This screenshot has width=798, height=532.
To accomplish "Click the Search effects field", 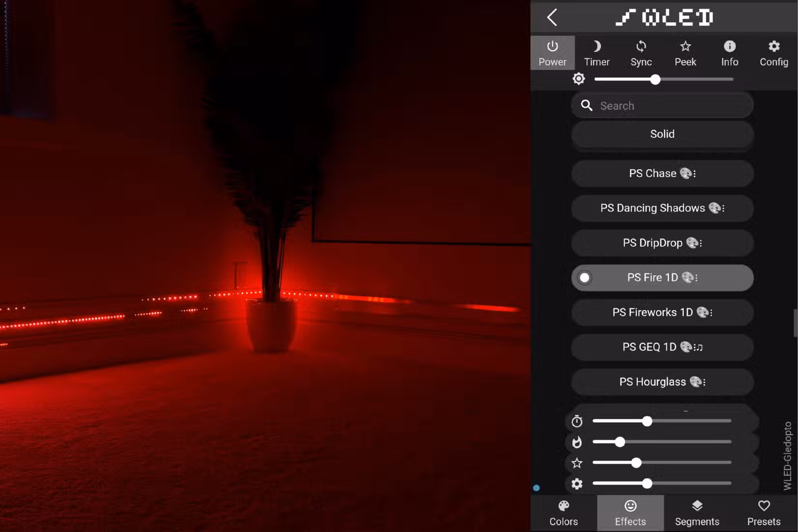I will click(x=662, y=105).
